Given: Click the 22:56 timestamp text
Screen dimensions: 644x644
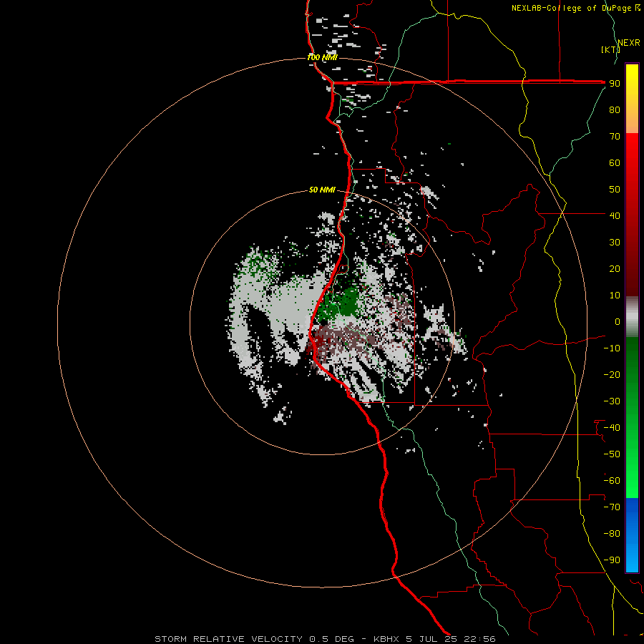Looking at the screenshot, I should pos(479,639).
